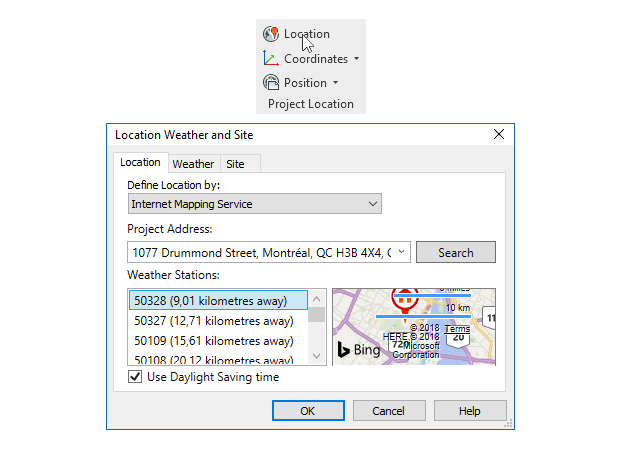Click the Search button
618x449 pixels.
456,252
